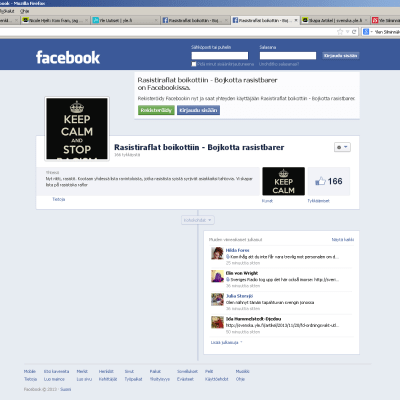The height and width of the screenshot is (400, 400).
Task: Open the Työkalut menu in Firefox's menu bar
Action: [x=6, y=11]
